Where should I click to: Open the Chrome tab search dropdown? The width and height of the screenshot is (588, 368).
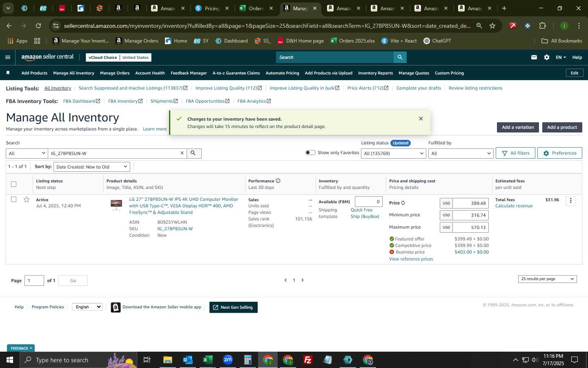[x=8, y=8]
